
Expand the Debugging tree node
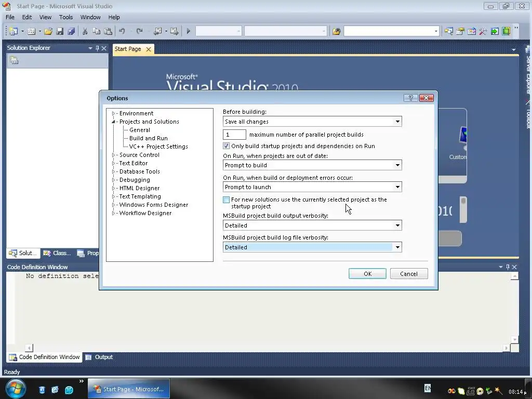(x=113, y=180)
